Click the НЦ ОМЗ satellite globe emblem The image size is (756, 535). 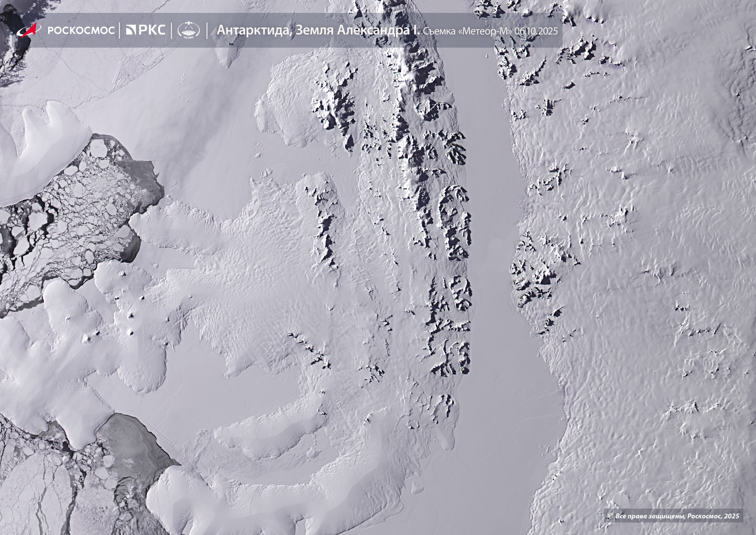[189, 29]
